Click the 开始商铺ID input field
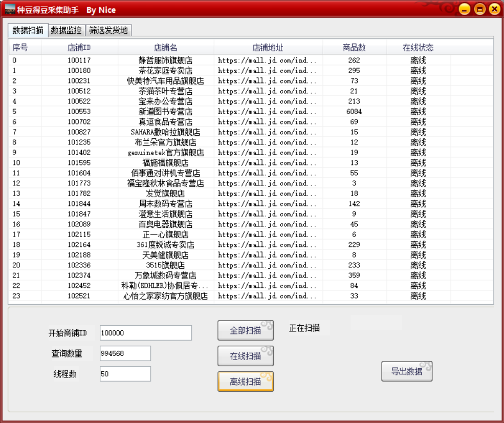Viewport: 504px width, 423px height. tap(146, 332)
